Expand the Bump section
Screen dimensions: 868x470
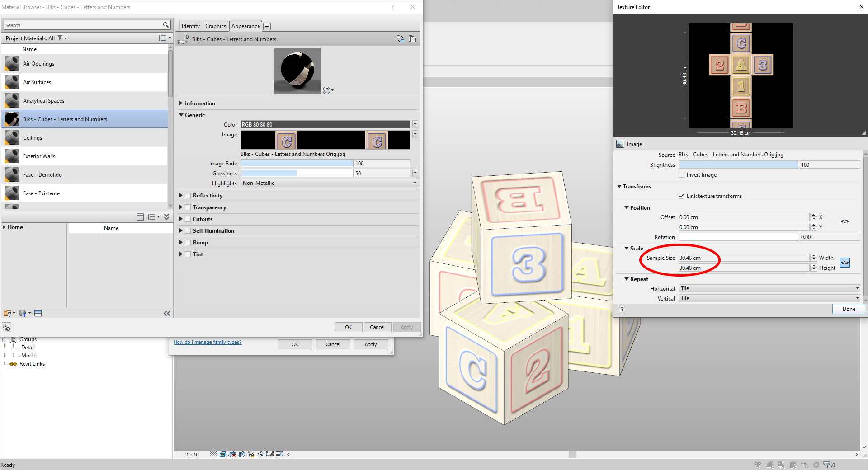181,242
